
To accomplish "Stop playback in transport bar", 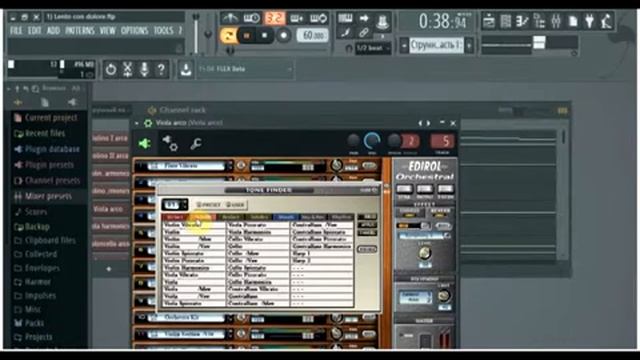I will point(264,36).
